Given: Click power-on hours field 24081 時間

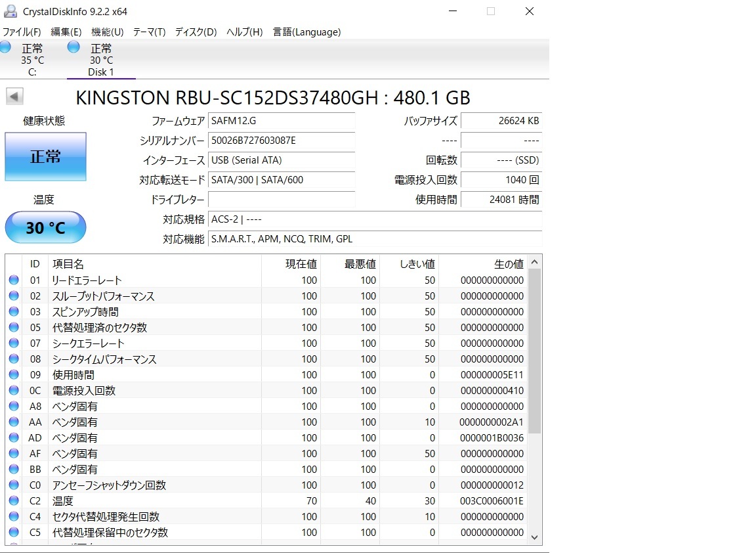Looking at the screenshot, I should (501, 200).
